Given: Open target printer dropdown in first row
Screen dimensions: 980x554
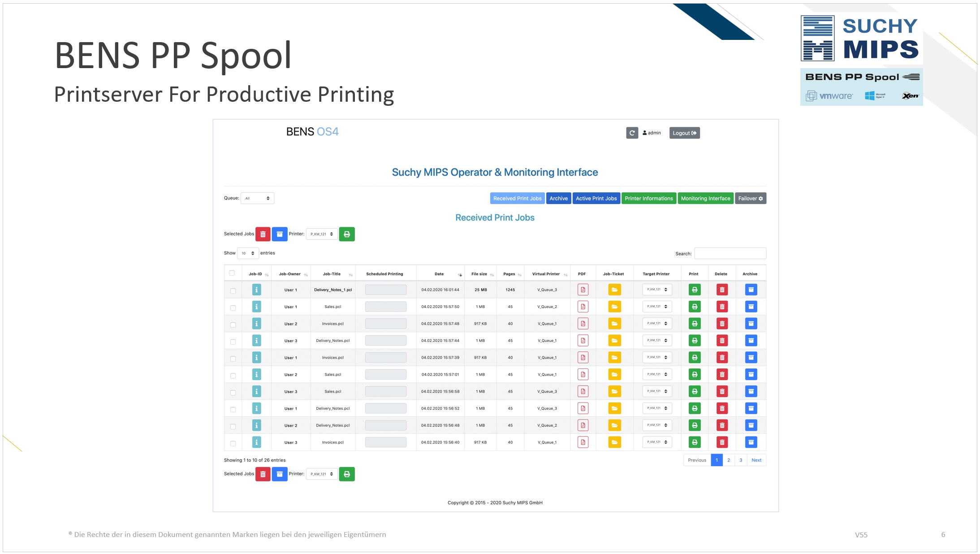Looking at the screenshot, I should pos(657,290).
